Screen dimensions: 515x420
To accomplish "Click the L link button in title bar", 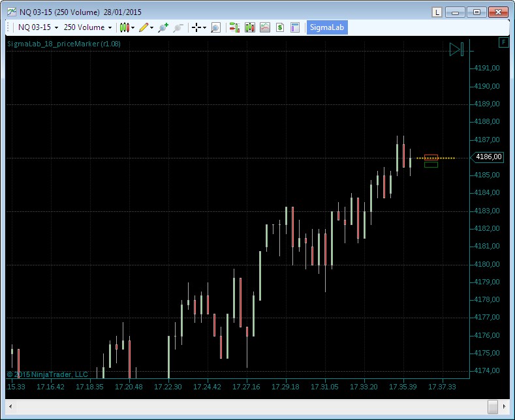I will click(437, 12).
